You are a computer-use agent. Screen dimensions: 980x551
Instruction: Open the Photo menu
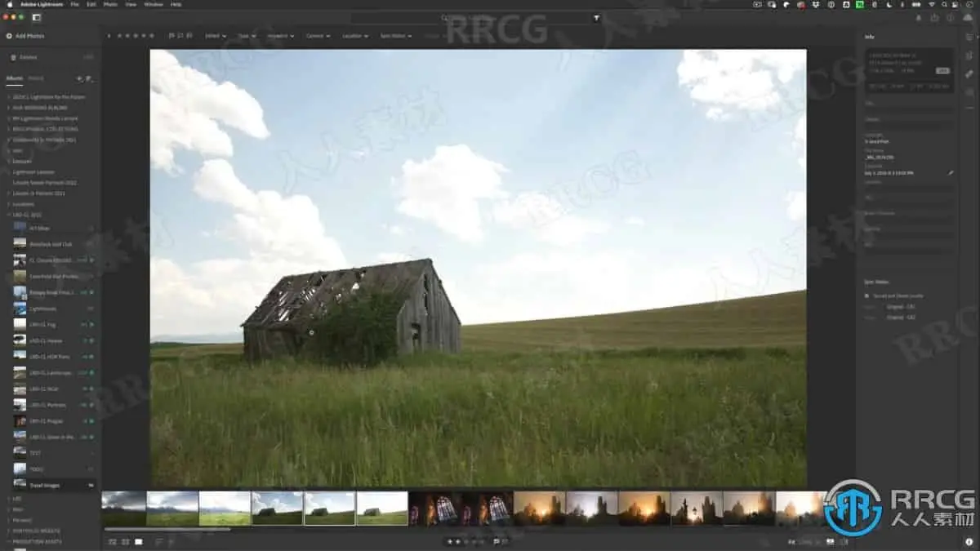pos(110,4)
